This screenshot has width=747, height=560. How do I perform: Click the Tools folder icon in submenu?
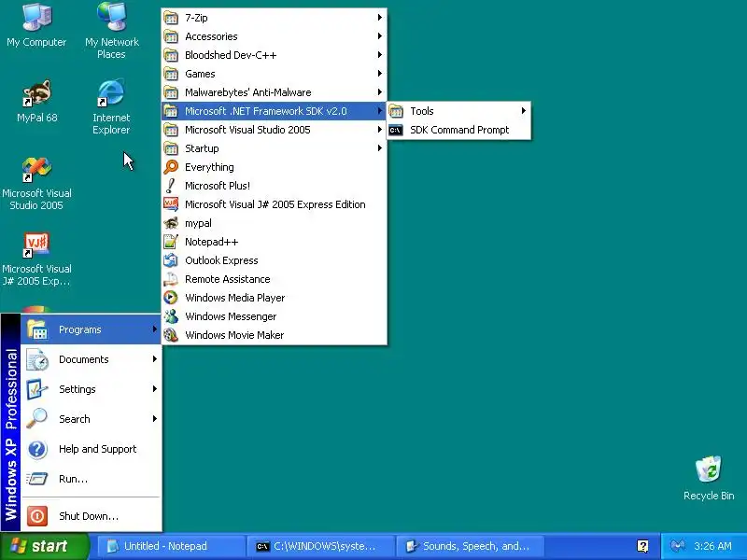click(x=395, y=111)
